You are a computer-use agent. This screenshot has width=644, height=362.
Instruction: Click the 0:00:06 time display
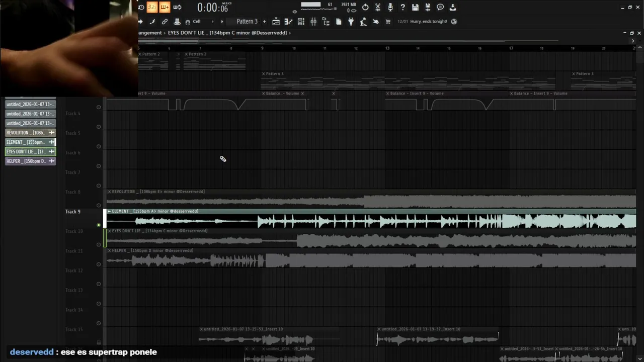212,8
